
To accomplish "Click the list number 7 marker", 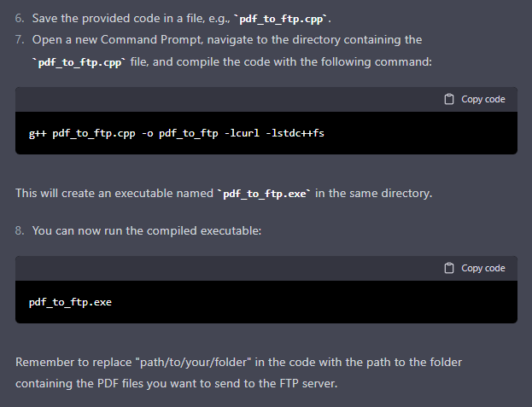I will pyautogui.click(x=20, y=40).
